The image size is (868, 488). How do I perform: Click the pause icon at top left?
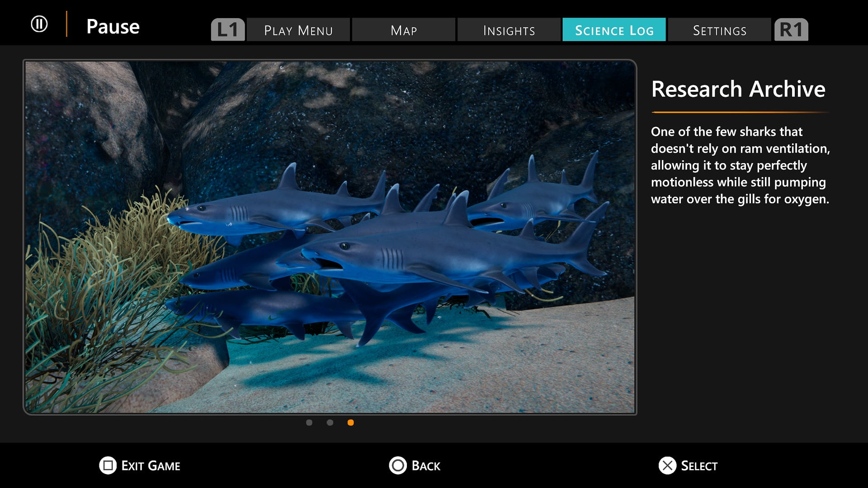coord(39,24)
